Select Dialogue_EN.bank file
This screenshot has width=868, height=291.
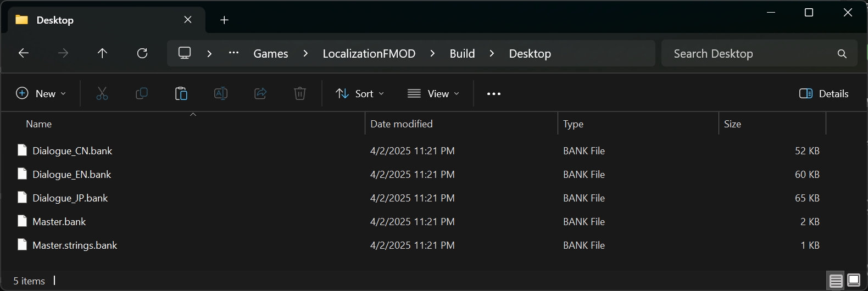coord(72,174)
